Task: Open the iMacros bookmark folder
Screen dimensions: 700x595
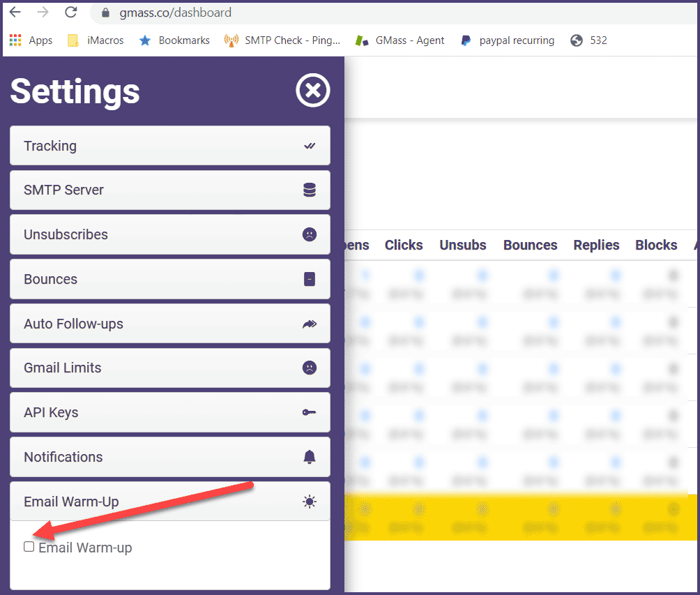Action: coord(96,40)
